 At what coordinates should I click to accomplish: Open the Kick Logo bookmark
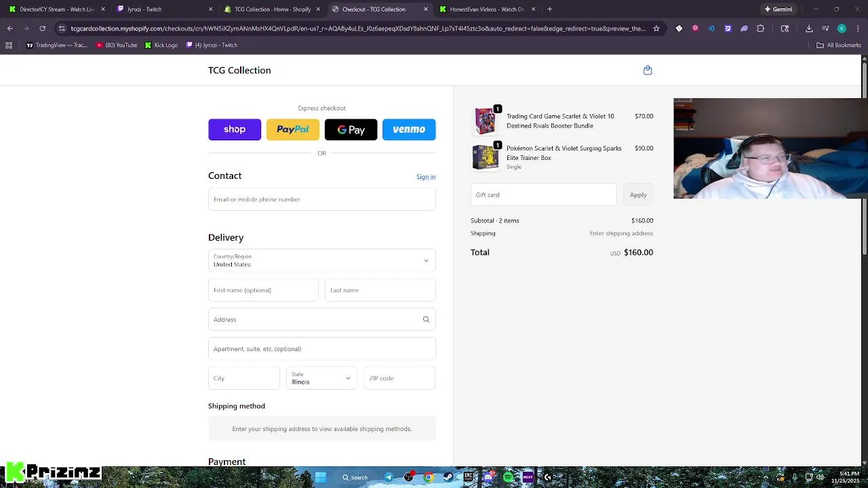161,45
